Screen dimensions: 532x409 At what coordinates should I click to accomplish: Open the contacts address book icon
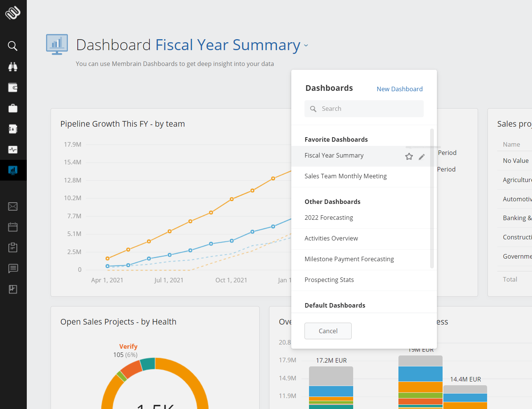pos(13,129)
